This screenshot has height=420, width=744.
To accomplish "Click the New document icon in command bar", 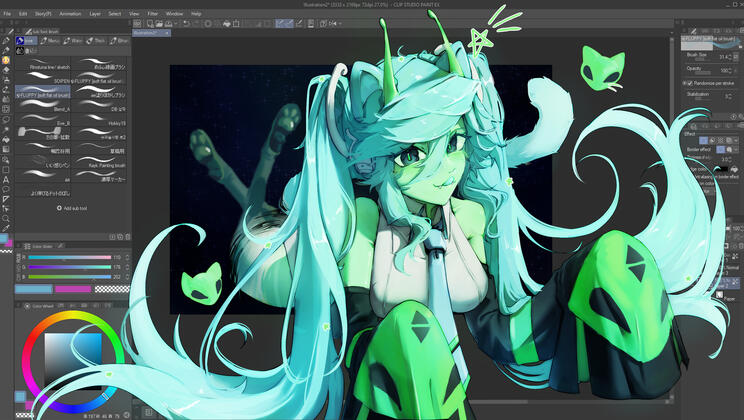I will click(150, 23).
